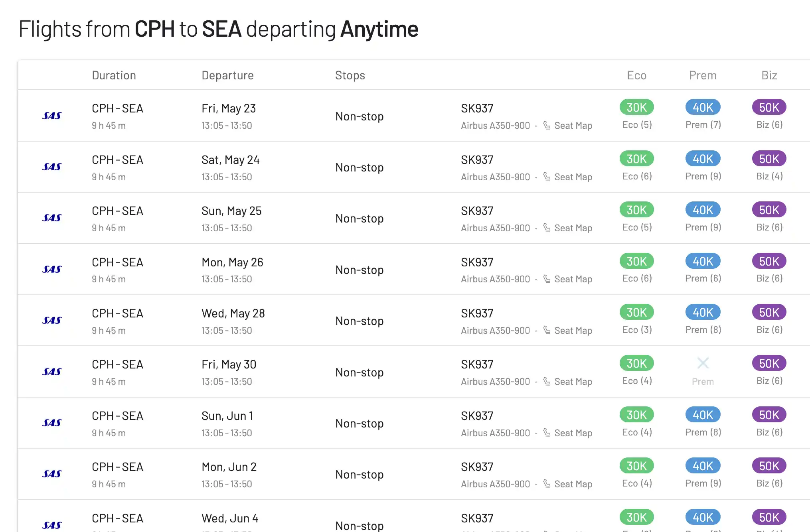Open Seat Map for Wed, May 28 flight
Image resolution: width=810 pixels, height=532 pixels.
[x=568, y=331]
